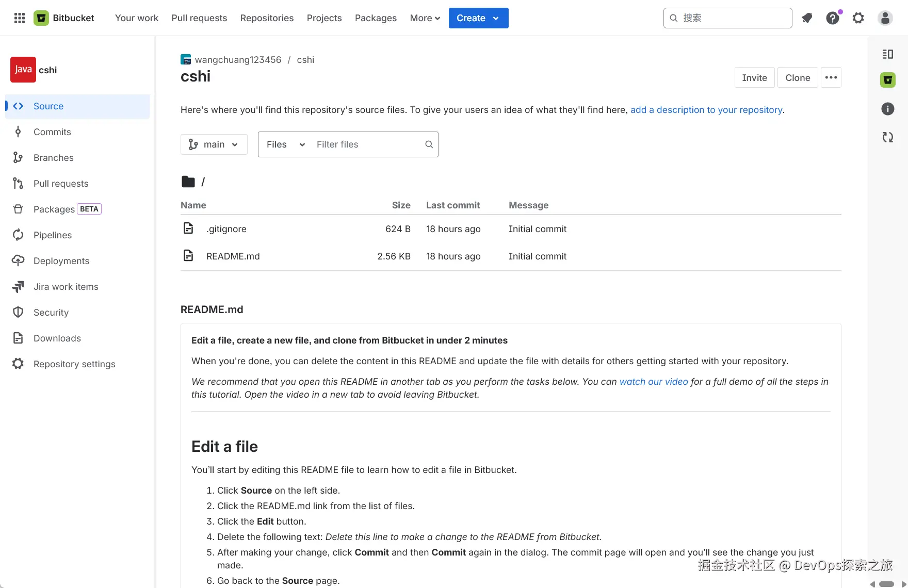The width and height of the screenshot is (908, 588).
Task: Toggle the right sidebar panel icon
Action: click(887, 54)
